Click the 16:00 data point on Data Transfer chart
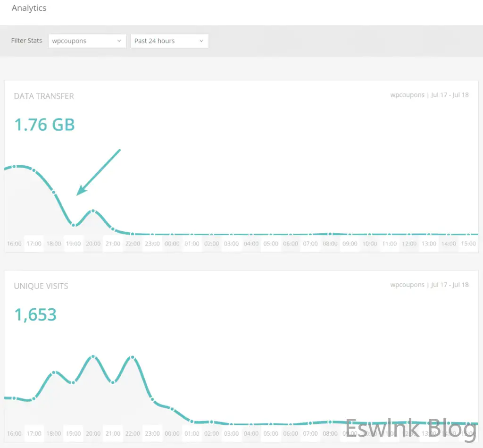 pyautogui.click(x=15, y=166)
